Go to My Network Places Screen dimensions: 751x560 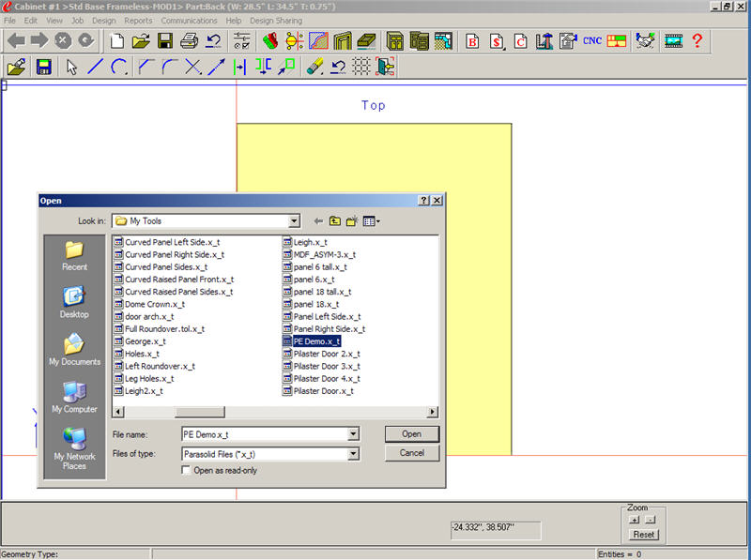point(74,448)
